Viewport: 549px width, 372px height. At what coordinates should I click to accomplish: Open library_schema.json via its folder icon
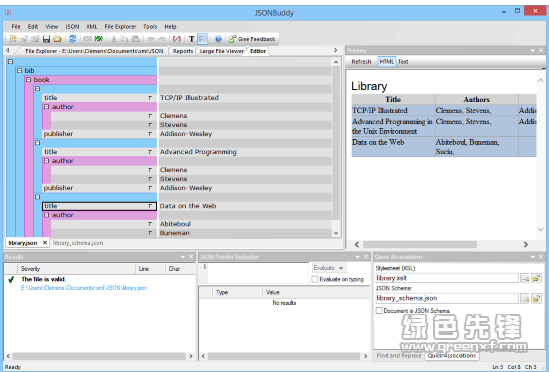536,299
